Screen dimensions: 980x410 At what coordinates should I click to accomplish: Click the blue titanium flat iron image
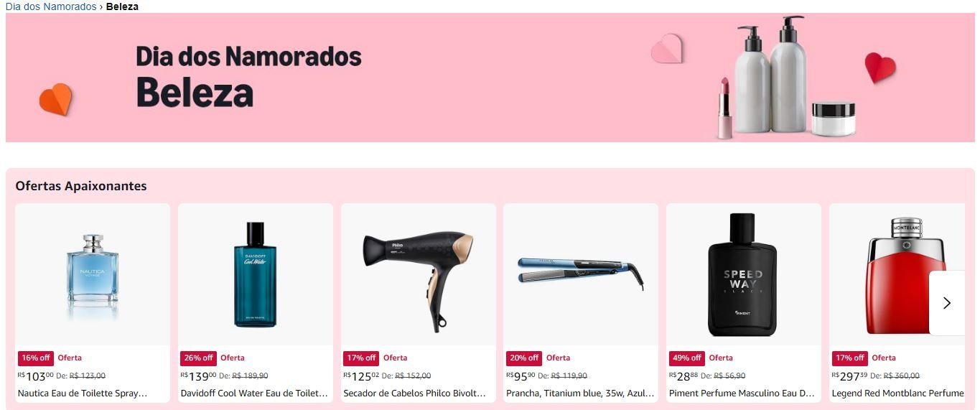pos(581,274)
